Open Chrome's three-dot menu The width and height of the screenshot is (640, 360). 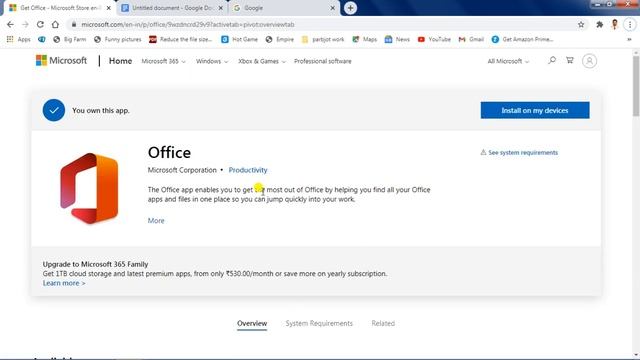[630, 24]
